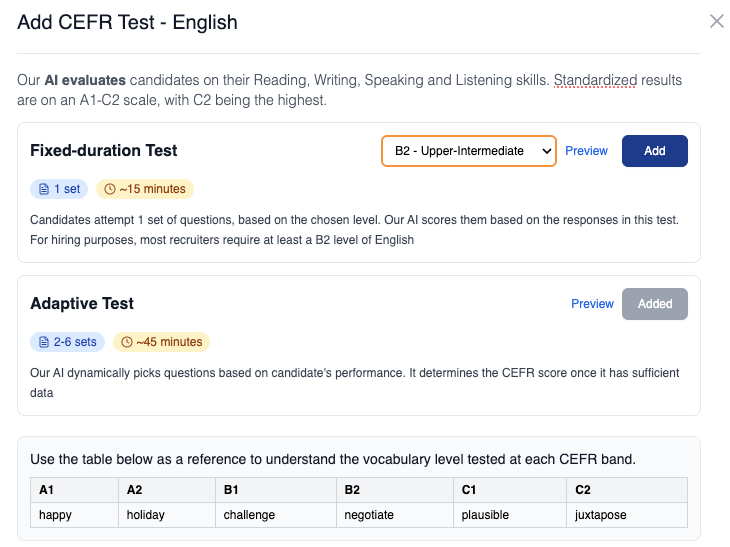Viewport: 730px width, 547px height.
Task: Click the 'negotiate' vocabulary cell
Action: click(x=369, y=515)
